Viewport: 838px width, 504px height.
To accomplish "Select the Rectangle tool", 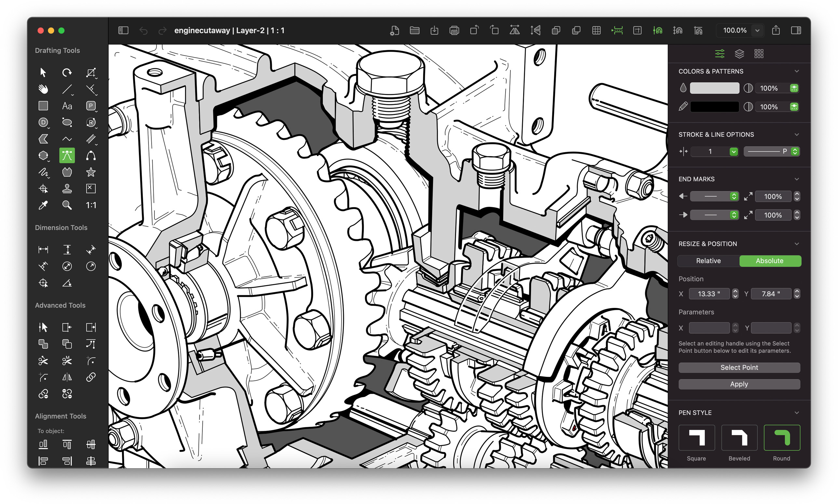I will 43,106.
